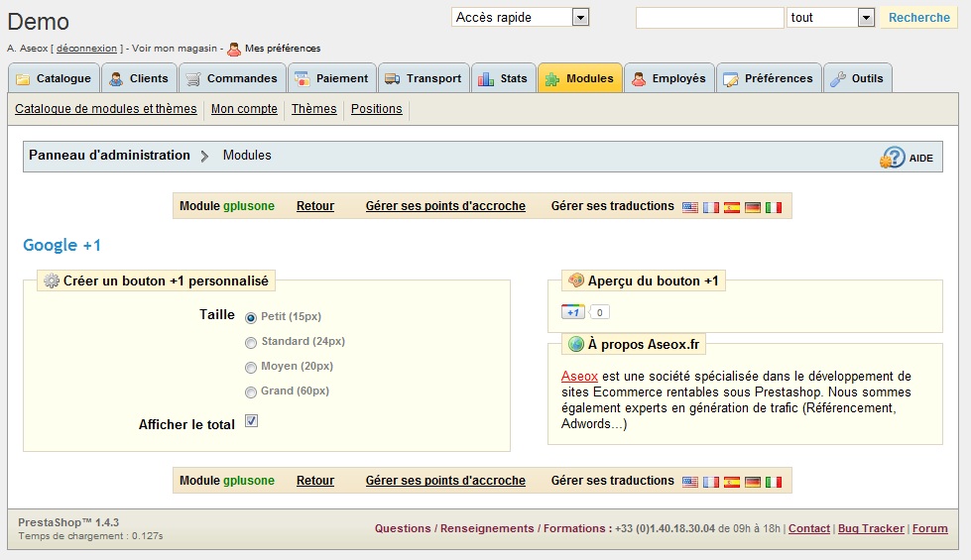The image size is (971, 560).
Task: Click the Outils tab wrench icon
Action: tap(838, 79)
